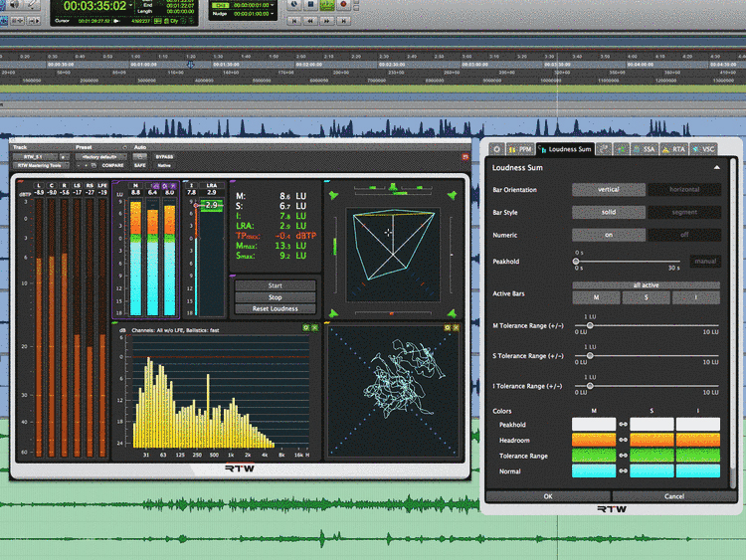Click the Cancel button

click(x=673, y=496)
